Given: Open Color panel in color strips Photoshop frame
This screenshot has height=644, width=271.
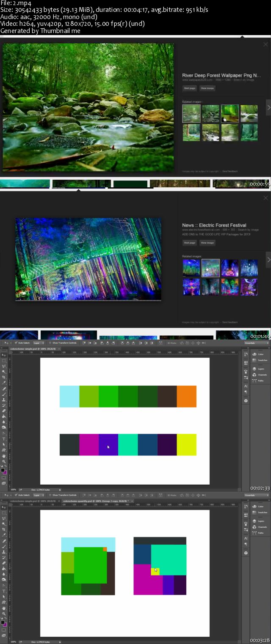Looking at the screenshot, I should [x=258, y=354].
